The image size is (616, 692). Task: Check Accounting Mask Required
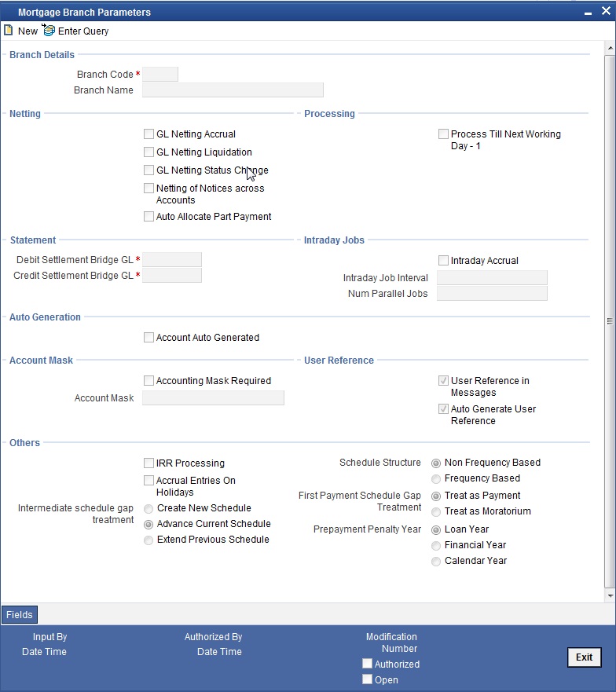click(148, 380)
